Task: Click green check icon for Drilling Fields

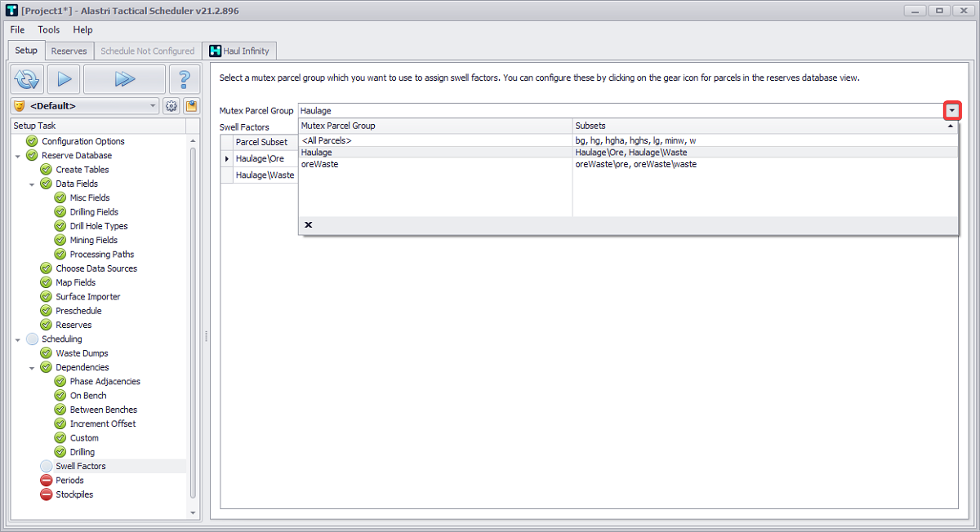Action: (60, 212)
